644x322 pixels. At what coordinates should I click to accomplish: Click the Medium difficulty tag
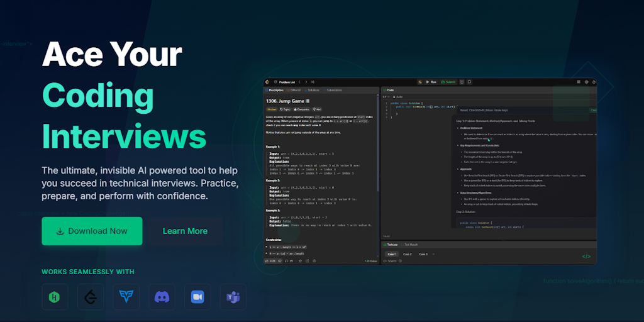click(272, 109)
